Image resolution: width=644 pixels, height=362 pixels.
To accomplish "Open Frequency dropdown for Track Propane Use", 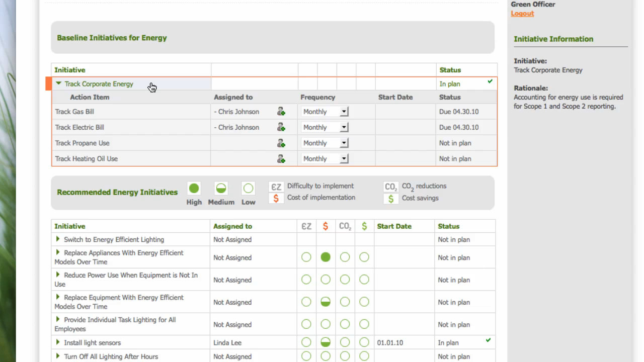I will point(325,143).
